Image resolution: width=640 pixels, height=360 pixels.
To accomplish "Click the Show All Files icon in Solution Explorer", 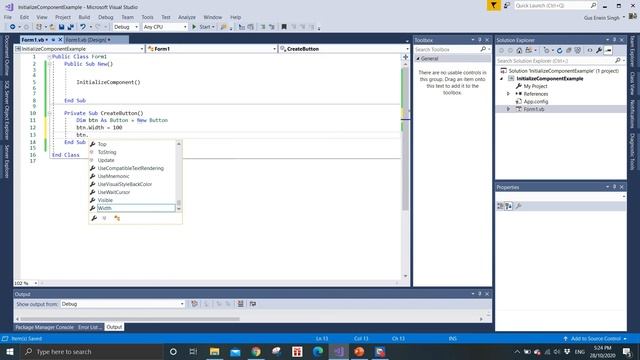I will pos(578,50).
